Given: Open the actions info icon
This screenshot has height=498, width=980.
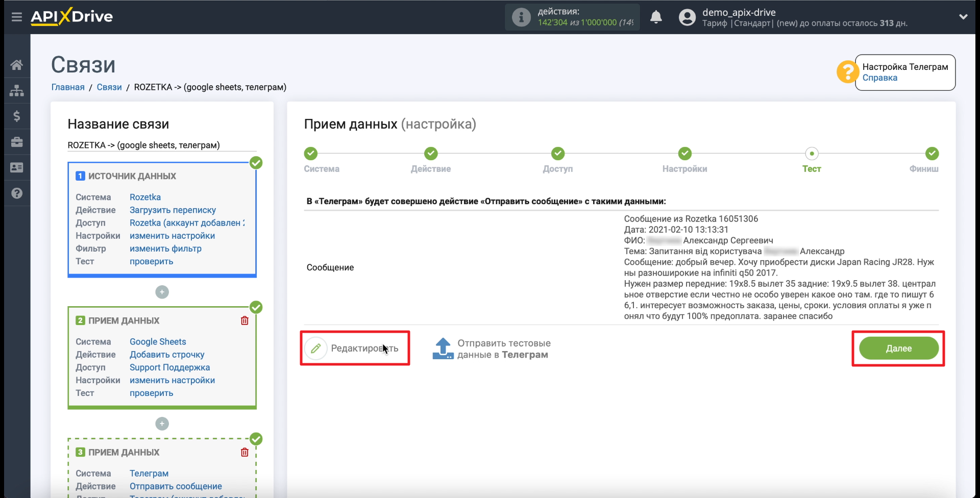Looking at the screenshot, I should point(521,17).
